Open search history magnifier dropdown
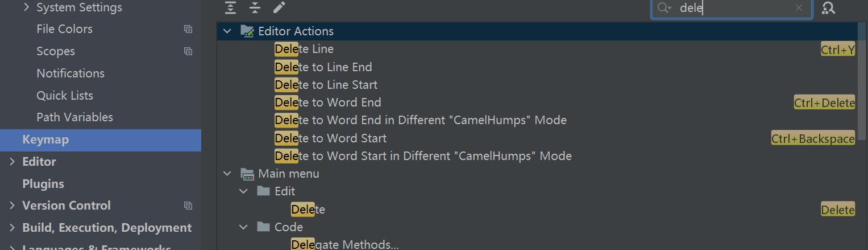The width and height of the screenshot is (868, 250). point(664,8)
